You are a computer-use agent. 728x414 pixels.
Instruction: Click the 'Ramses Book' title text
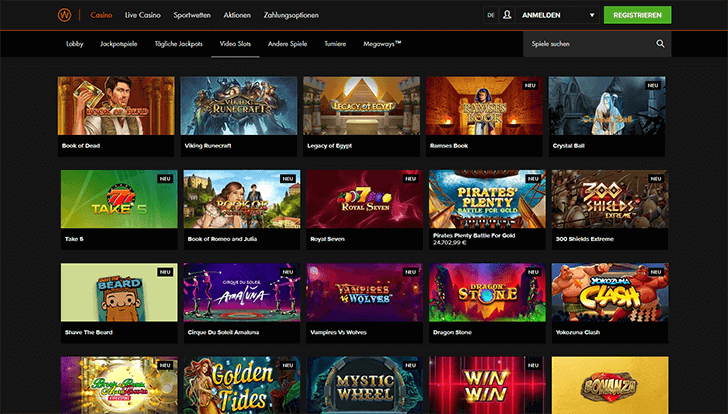click(x=449, y=146)
